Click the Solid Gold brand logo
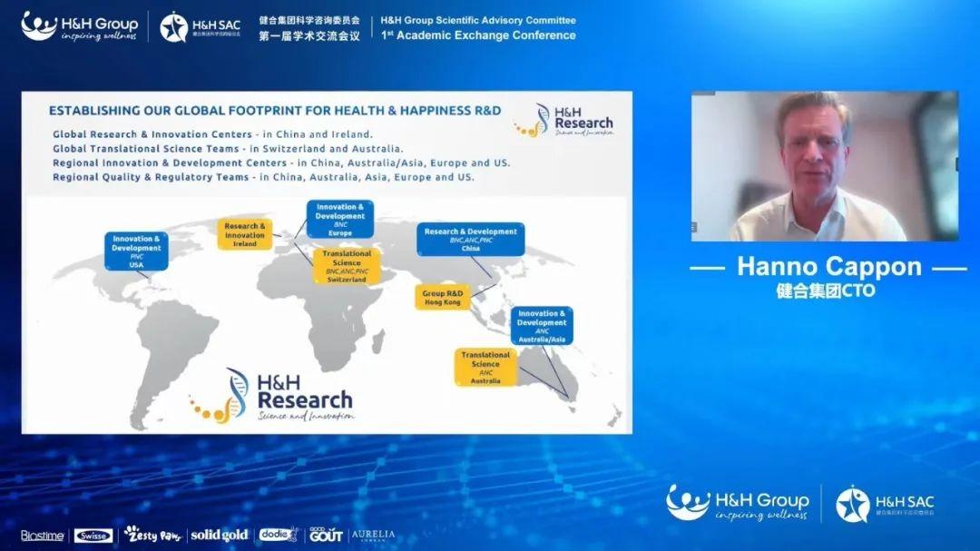 click(220, 536)
